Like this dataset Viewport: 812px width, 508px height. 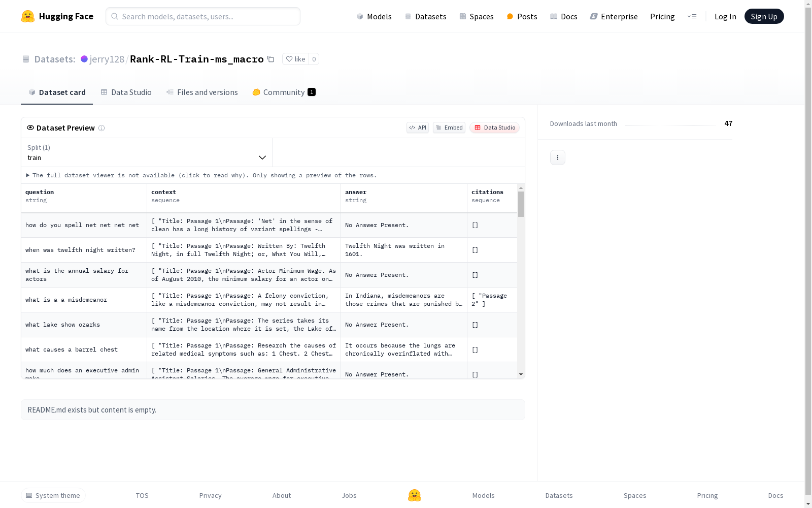(x=295, y=59)
